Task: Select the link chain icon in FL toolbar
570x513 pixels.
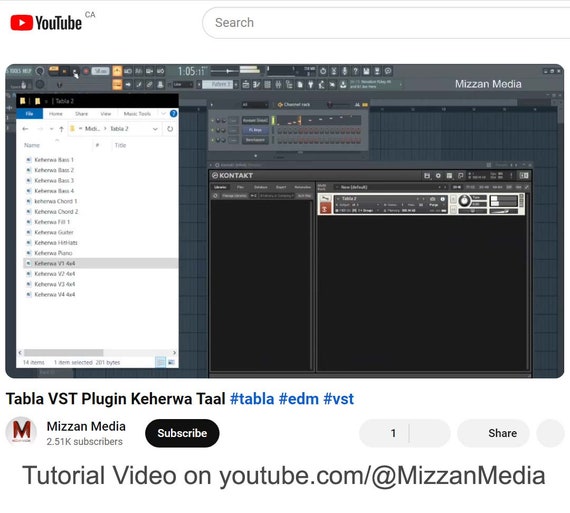Action: tap(149, 85)
